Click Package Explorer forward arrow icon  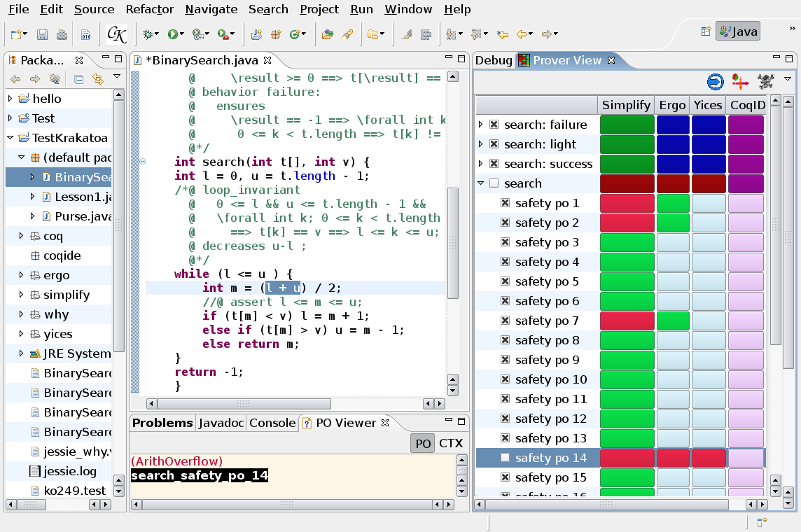pos(35,79)
